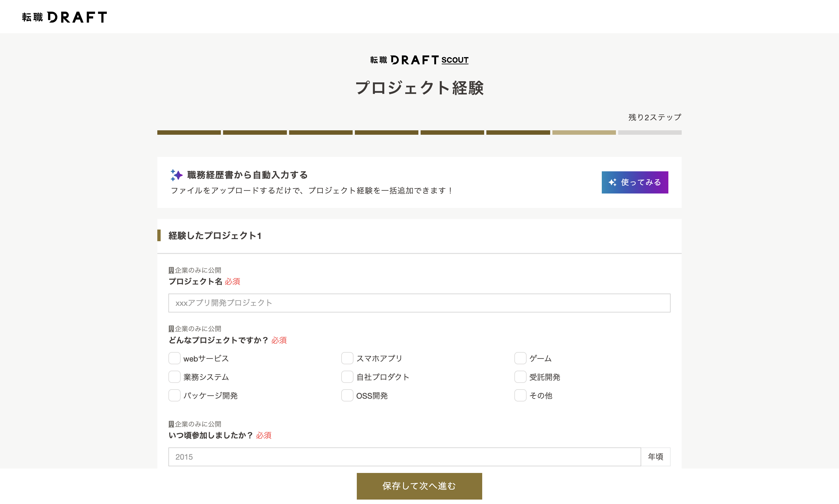Select the その他 checkbox

(520, 395)
